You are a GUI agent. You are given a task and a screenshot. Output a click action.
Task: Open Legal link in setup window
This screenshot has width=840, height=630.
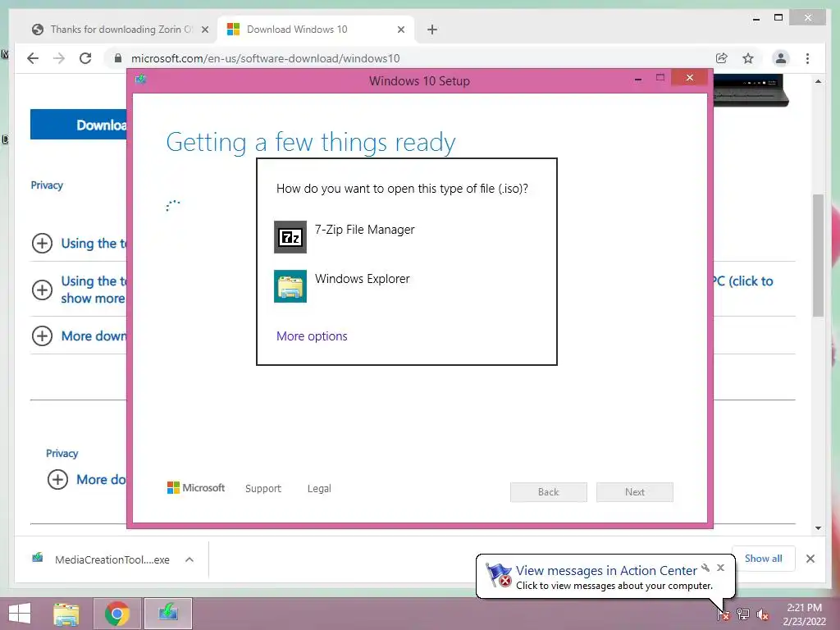tap(319, 489)
